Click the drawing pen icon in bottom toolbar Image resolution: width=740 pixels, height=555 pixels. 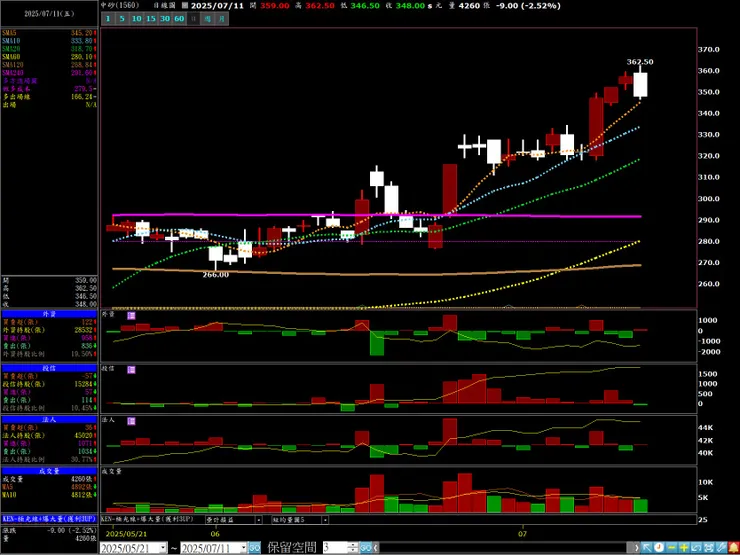[x=722, y=547]
